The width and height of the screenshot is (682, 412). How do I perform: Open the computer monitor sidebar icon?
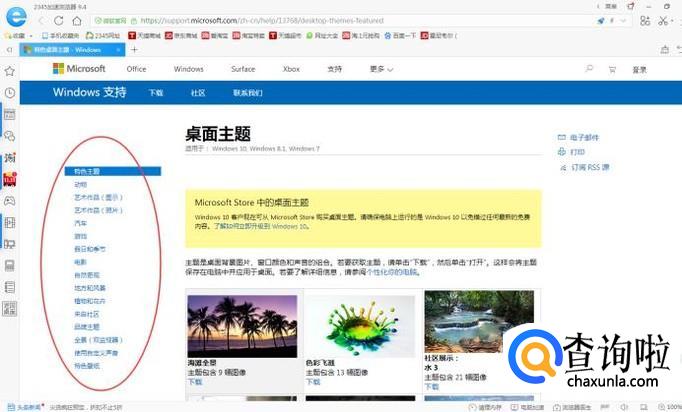[10, 244]
